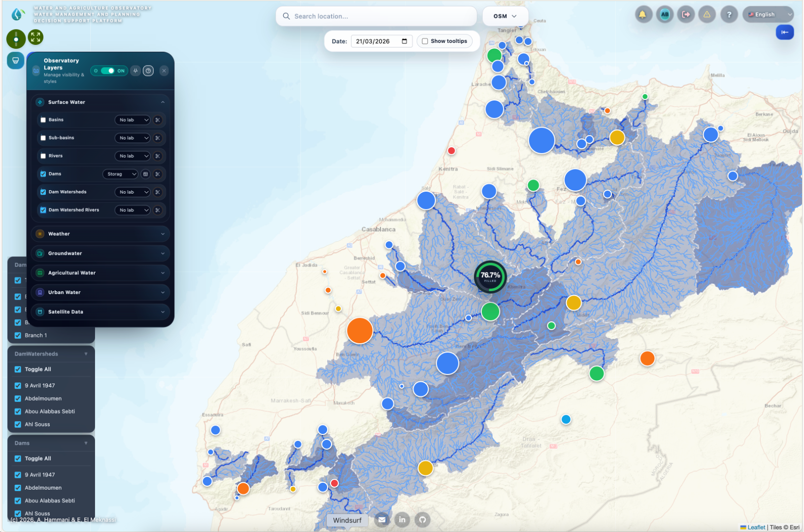The height and width of the screenshot is (532, 804).
Task: Enable Show tooltips
Action: click(x=424, y=41)
